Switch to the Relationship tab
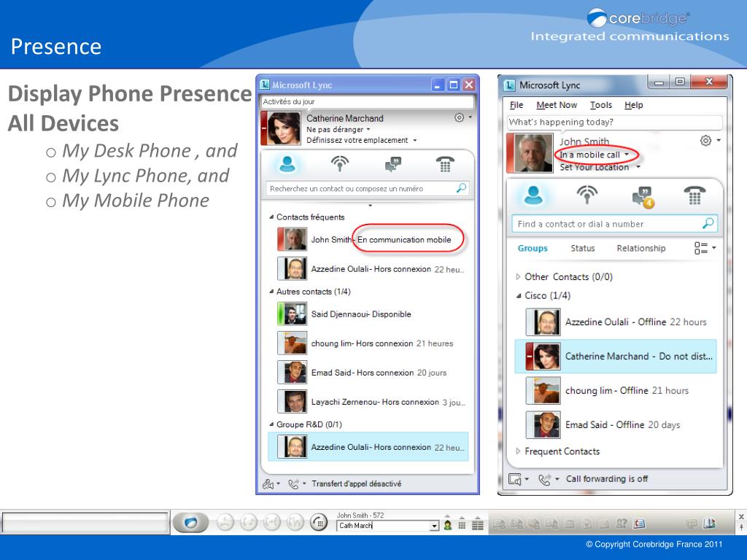The height and width of the screenshot is (560, 747). 640,248
